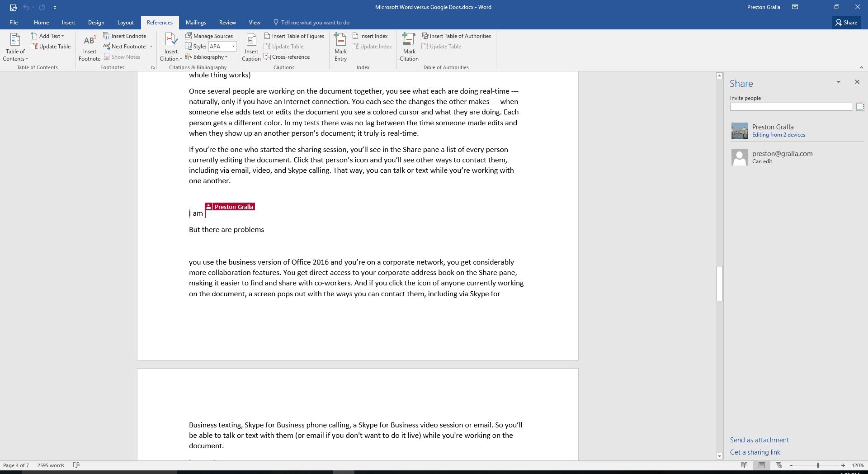Screen dimensions: 868x474
Task: Click scrollbar up arrow in document
Action: click(x=719, y=76)
